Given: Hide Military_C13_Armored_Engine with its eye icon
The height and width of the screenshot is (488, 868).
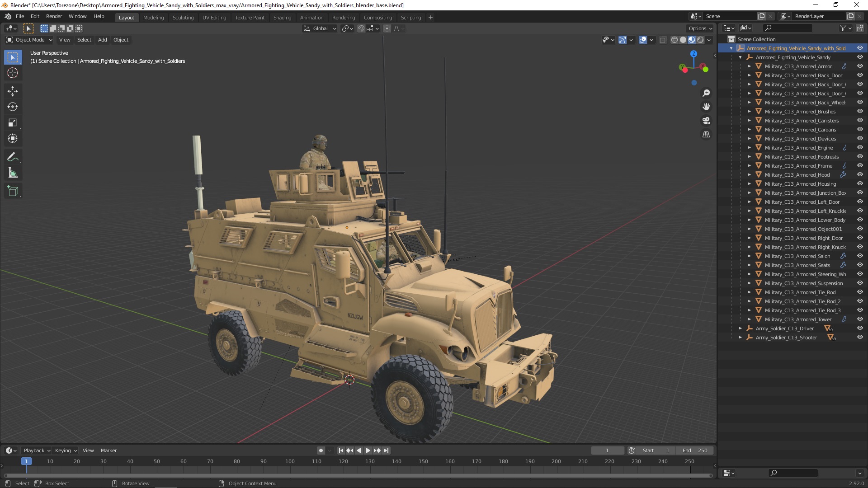Looking at the screenshot, I should tap(860, 148).
